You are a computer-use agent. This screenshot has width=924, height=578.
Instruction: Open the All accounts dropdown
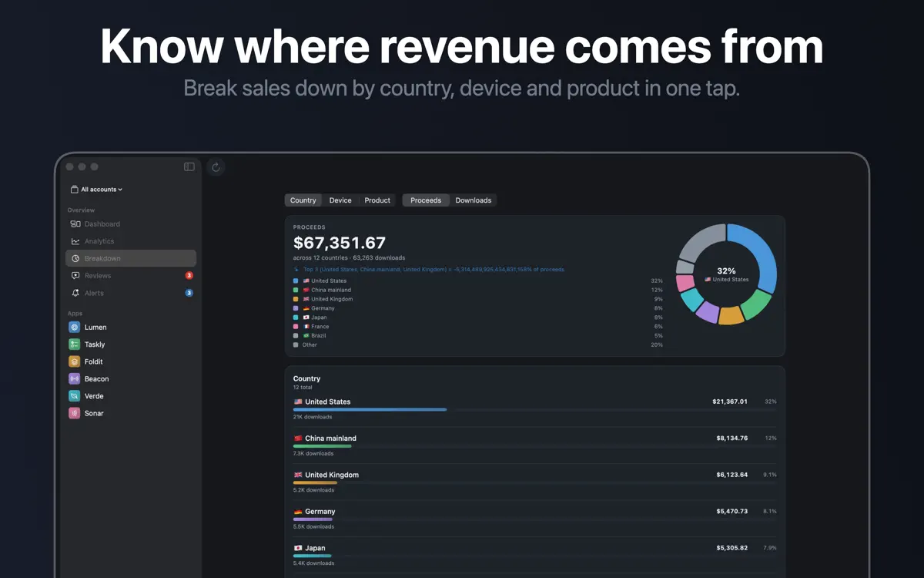[x=96, y=190]
